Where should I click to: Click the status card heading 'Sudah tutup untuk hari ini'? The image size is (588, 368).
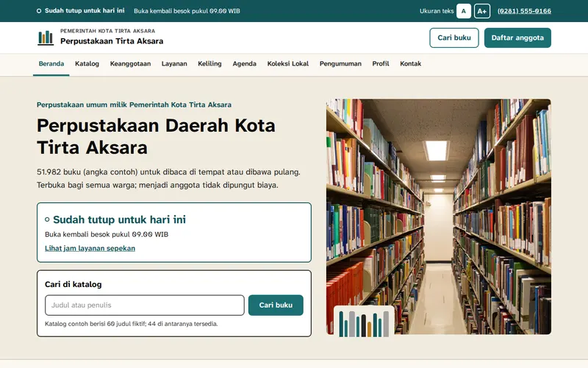click(x=119, y=219)
